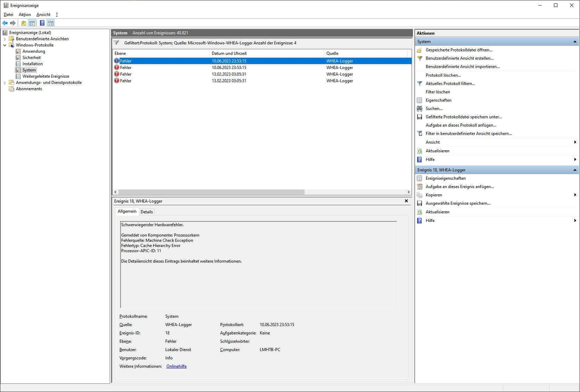Click Protokoll löschen in the actions pane

pos(443,75)
